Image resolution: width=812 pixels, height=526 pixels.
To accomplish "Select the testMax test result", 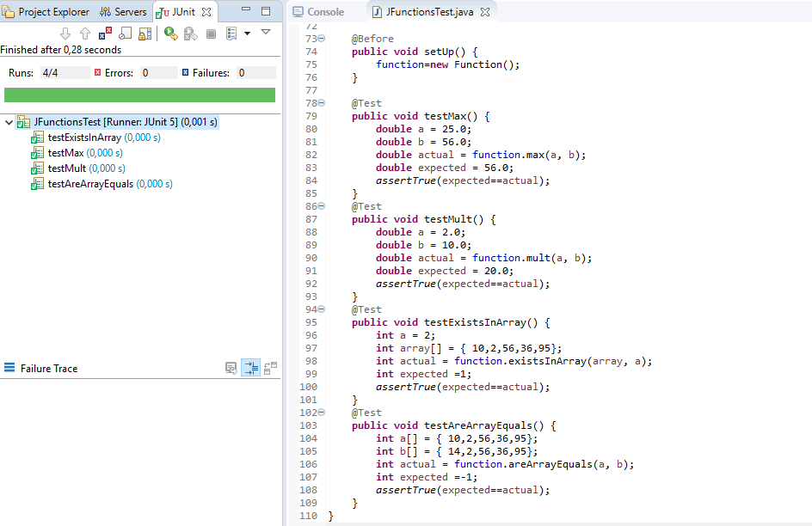I will 65,153.
